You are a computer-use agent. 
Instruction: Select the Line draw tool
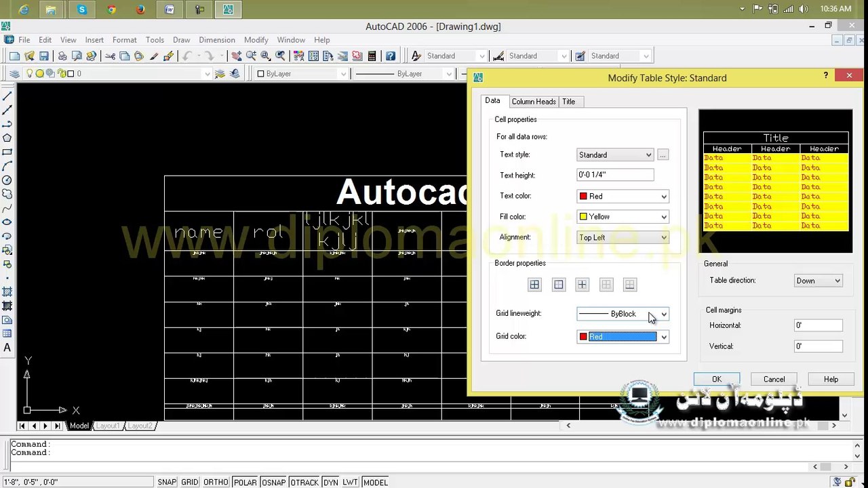click(x=7, y=96)
